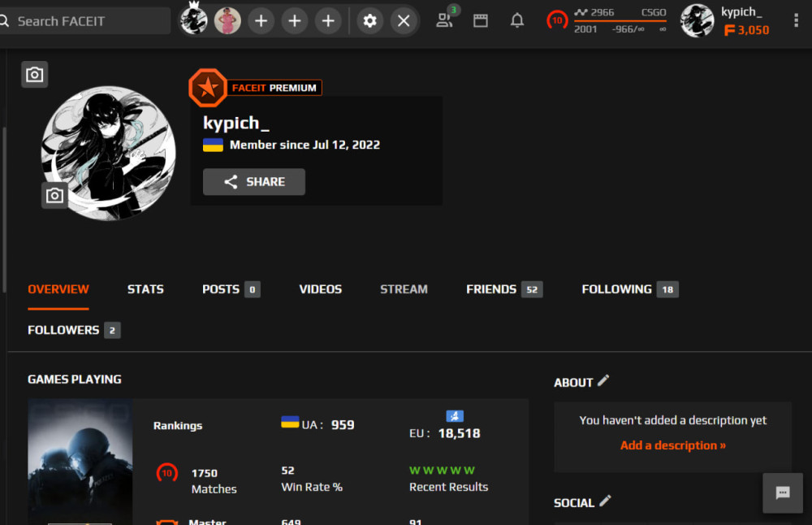The height and width of the screenshot is (525, 812).
Task: Open party settings gear icon
Action: click(369, 21)
